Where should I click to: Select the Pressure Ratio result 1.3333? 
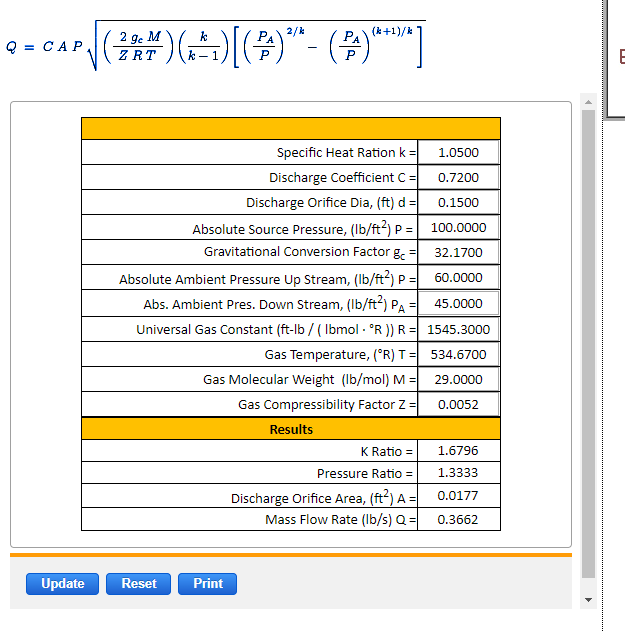coord(458,472)
